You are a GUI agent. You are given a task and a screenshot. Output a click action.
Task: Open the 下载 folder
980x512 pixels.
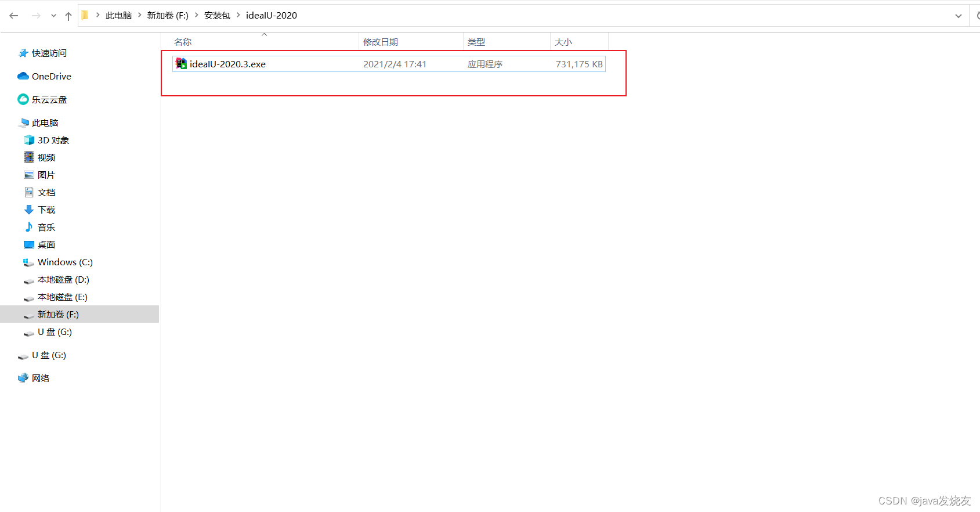[46, 210]
